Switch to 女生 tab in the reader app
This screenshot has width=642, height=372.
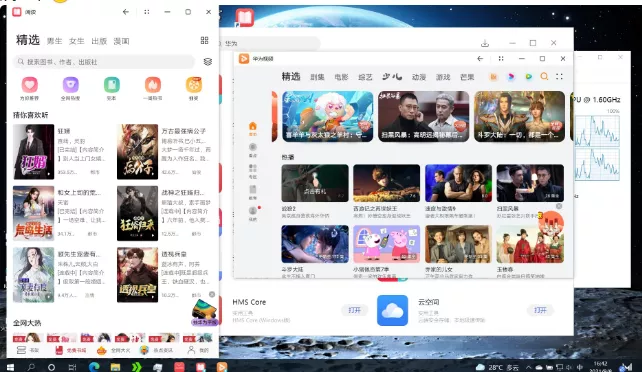(x=77, y=41)
